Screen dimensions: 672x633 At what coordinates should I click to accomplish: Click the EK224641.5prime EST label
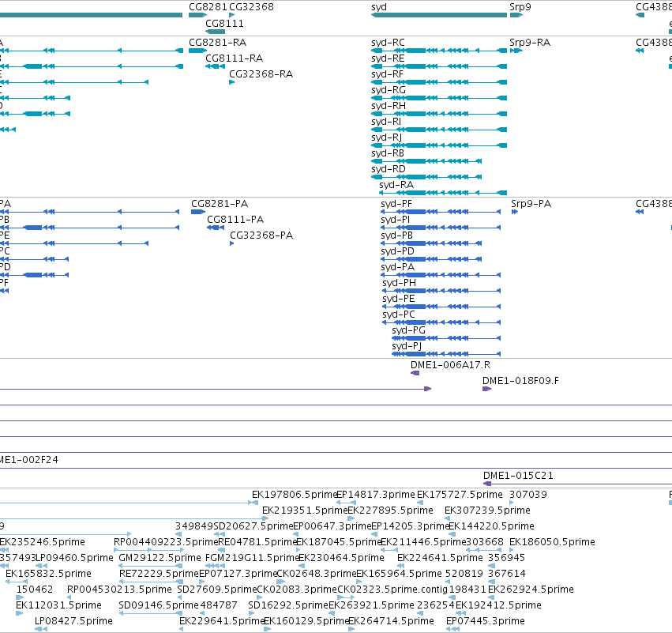coord(440,558)
